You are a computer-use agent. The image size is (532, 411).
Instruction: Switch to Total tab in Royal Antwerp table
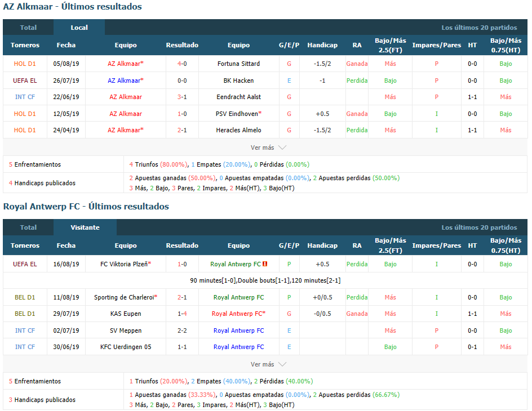pos(28,227)
